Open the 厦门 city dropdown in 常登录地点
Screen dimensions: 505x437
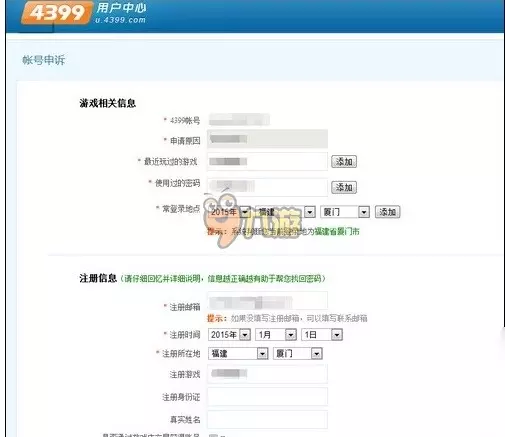point(345,212)
